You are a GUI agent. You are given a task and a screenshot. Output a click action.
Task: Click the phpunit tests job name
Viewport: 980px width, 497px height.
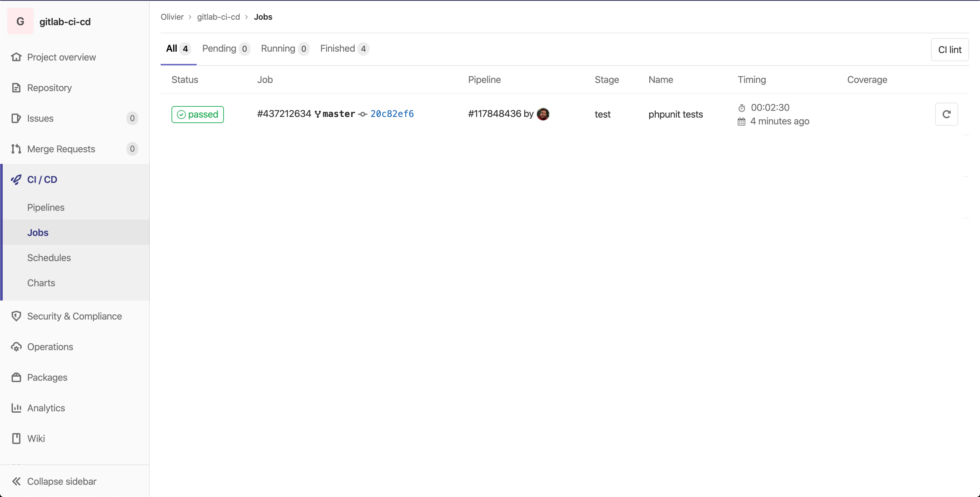click(676, 114)
